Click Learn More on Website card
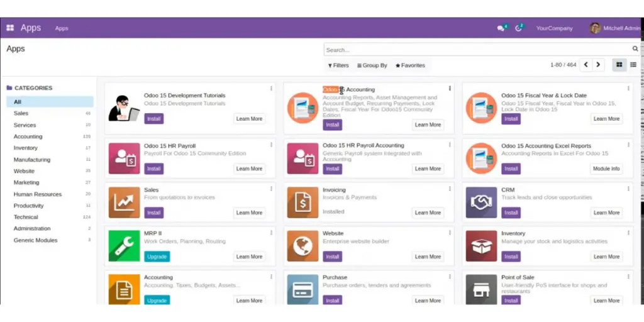 (428, 257)
